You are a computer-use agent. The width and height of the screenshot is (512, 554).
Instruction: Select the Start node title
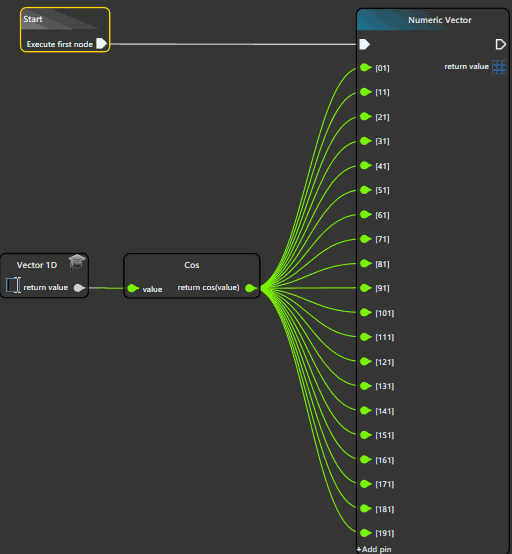(x=33, y=19)
